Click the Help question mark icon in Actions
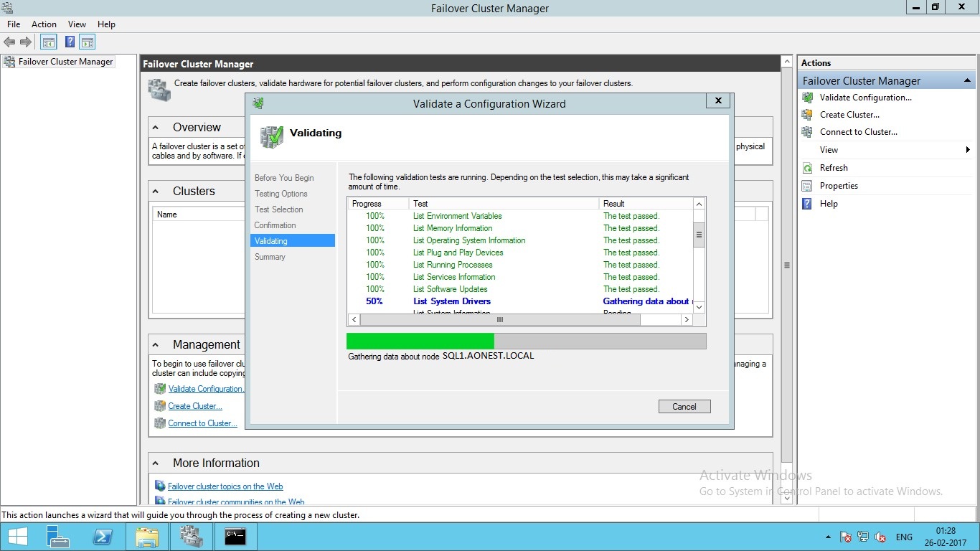Image resolution: width=980 pixels, height=551 pixels. click(808, 204)
